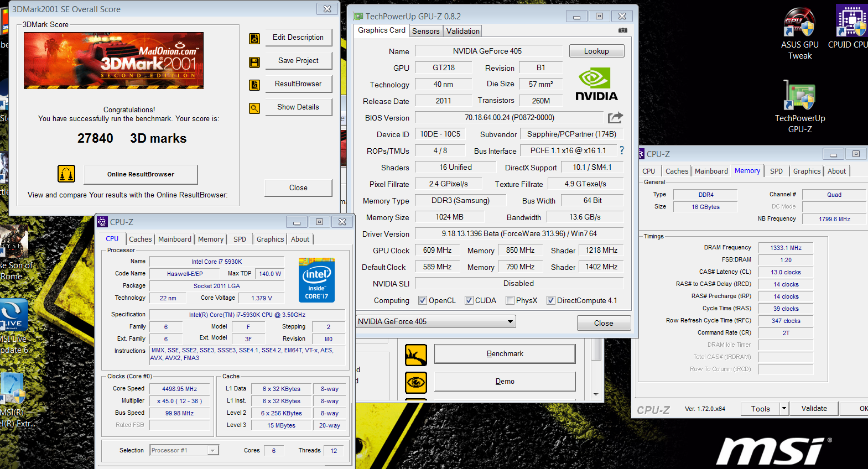Click the 3DMark2001 banner image
868x469 pixels.
tap(113, 60)
